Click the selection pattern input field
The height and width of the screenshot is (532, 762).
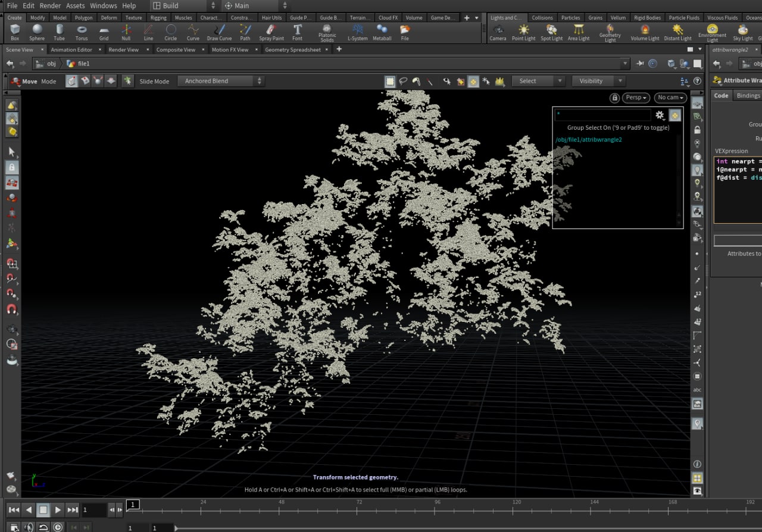click(x=603, y=115)
